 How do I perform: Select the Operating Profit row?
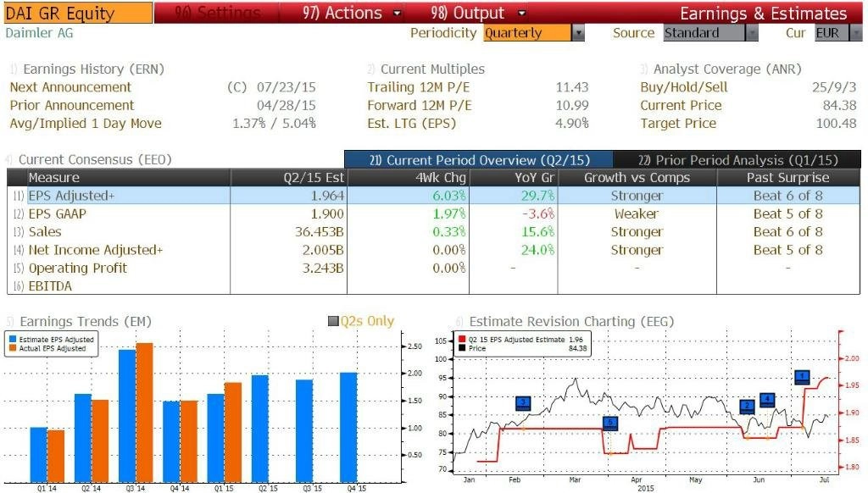tap(433, 269)
